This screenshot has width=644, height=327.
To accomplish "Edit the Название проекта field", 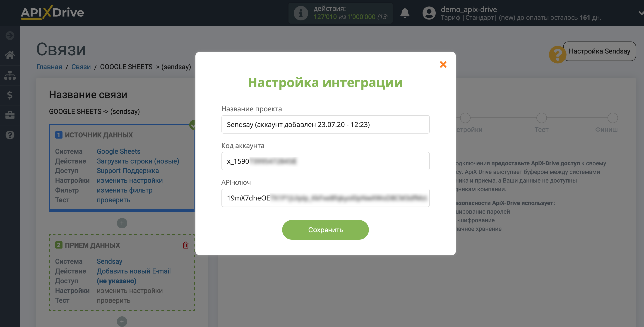I will (x=325, y=124).
